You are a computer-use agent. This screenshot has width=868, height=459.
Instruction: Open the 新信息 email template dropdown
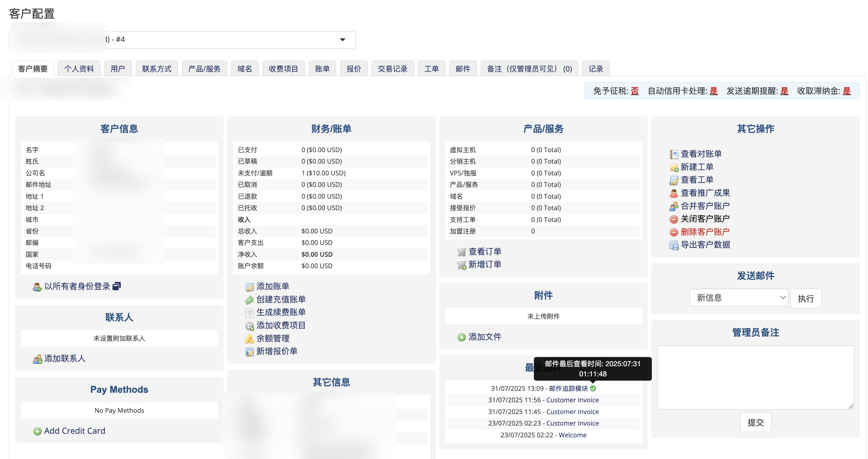click(739, 298)
